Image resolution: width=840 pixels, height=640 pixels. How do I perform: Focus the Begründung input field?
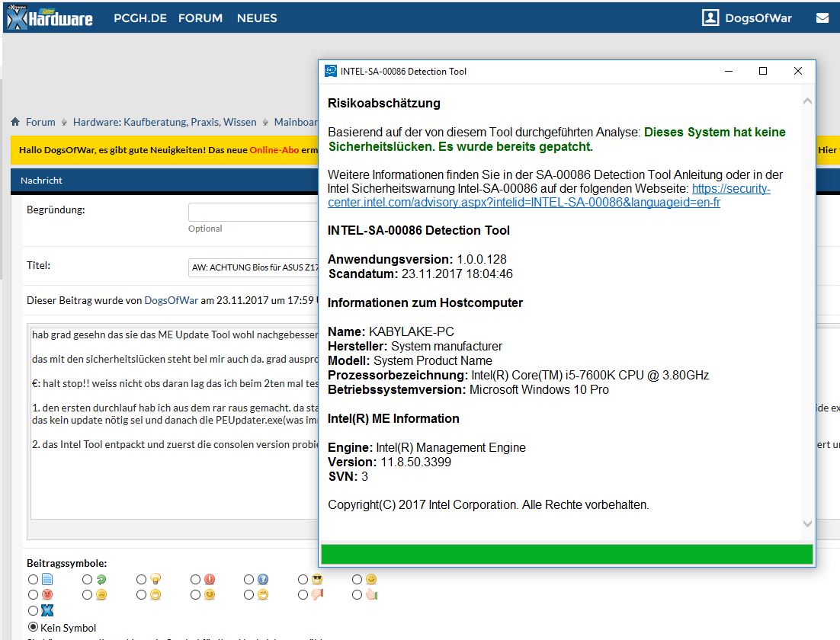(253, 212)
